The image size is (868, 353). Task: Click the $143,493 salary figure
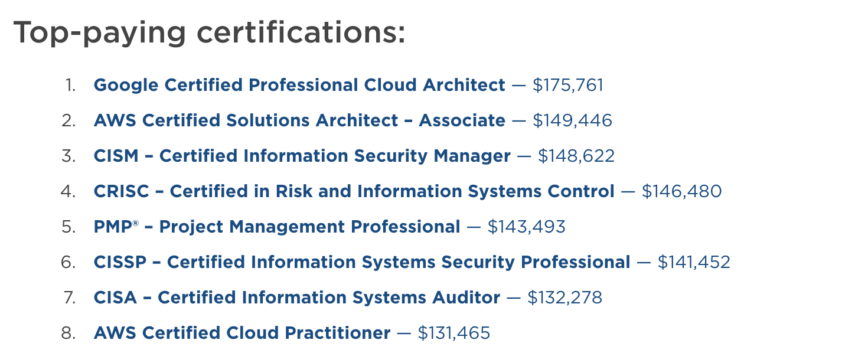tap(526, 227)
